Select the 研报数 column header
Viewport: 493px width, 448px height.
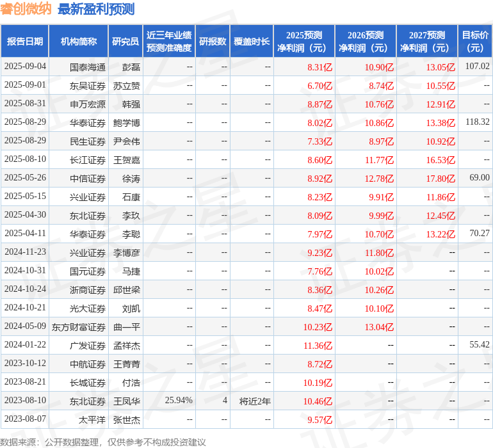click(213, 42)
